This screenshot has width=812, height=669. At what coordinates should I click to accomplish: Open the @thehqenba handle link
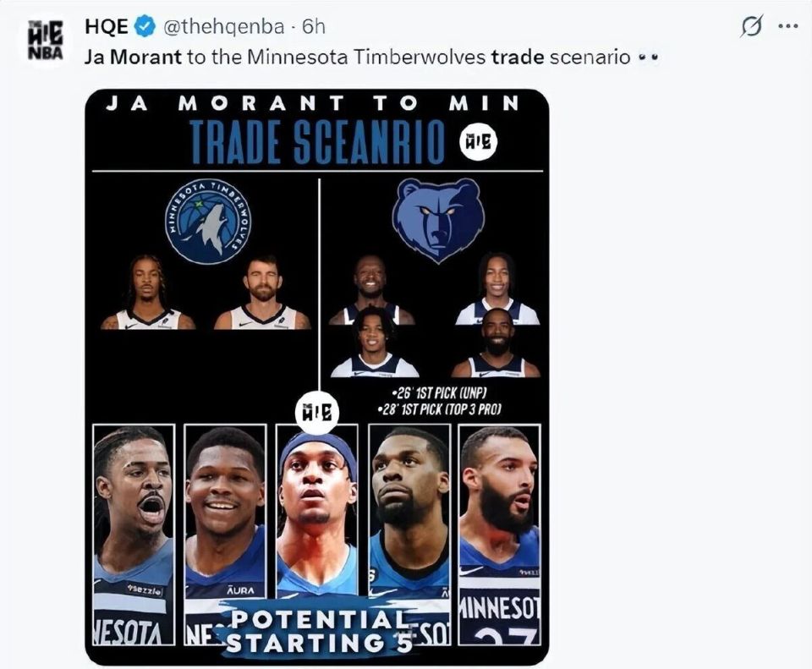pyautogui.click(x=223, y=27)
